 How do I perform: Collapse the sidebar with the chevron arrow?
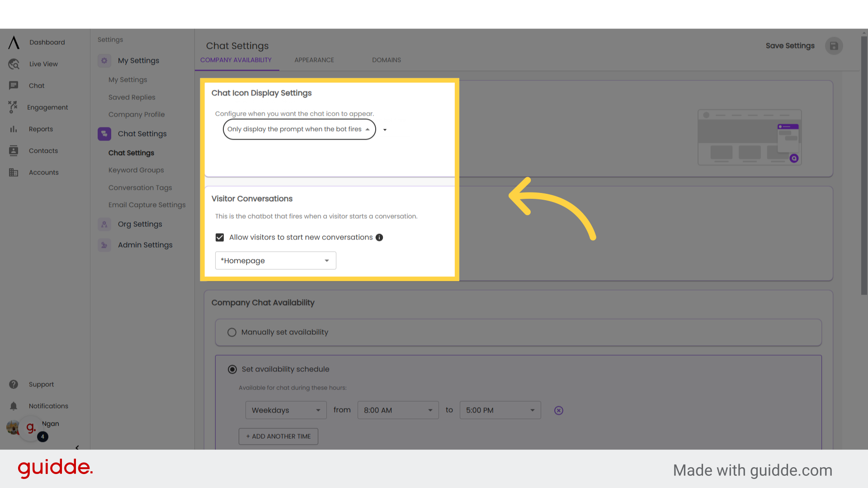pyautogui.click(x=77, y=447)
